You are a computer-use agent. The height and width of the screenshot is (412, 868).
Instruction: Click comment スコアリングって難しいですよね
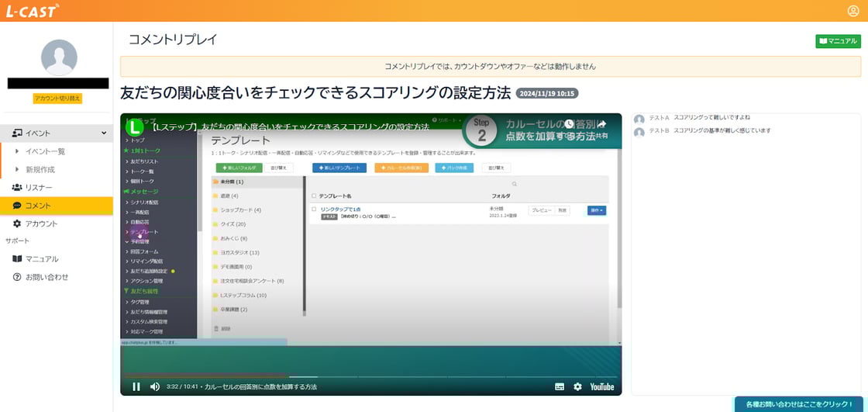[x=712, y=118]
